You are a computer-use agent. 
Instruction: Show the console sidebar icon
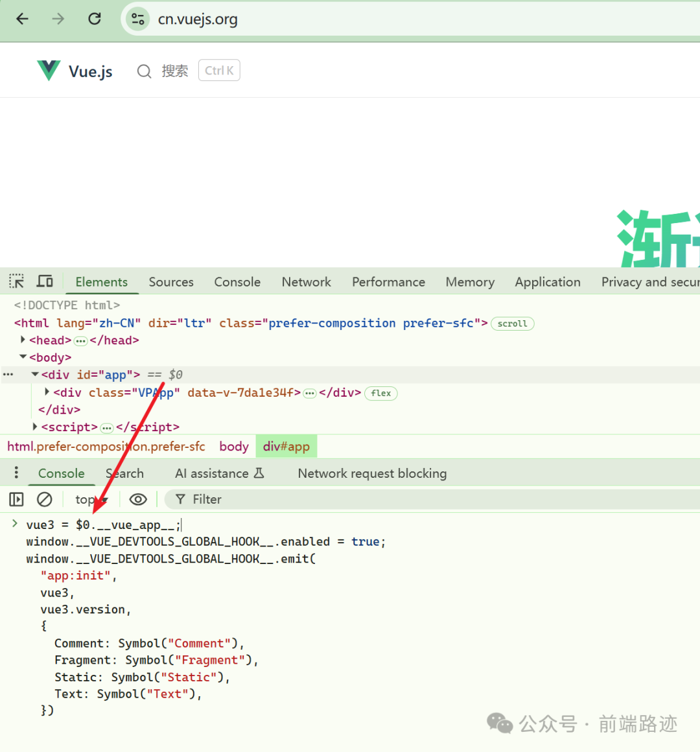click(x=16, y=499)
